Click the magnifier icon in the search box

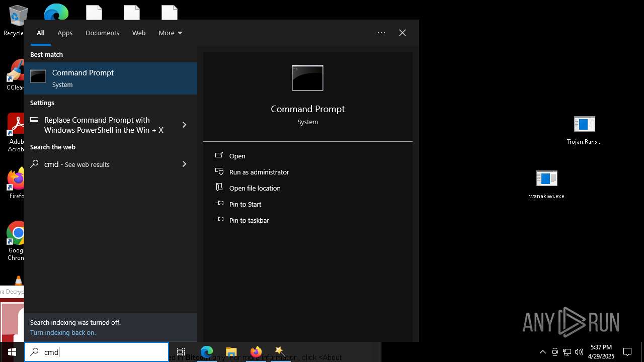(x=34, y=352)
